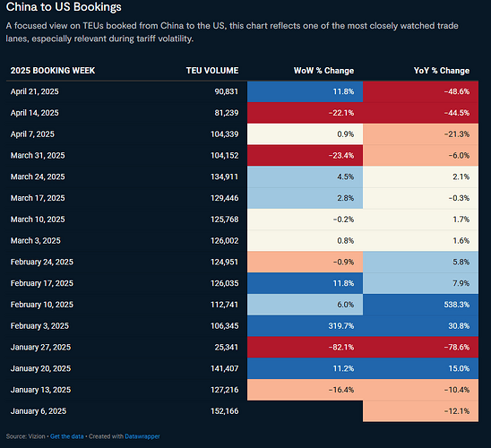491x448 pixels.
Task: Select the April 21, 2025 row label
Action: pos(34,91)
